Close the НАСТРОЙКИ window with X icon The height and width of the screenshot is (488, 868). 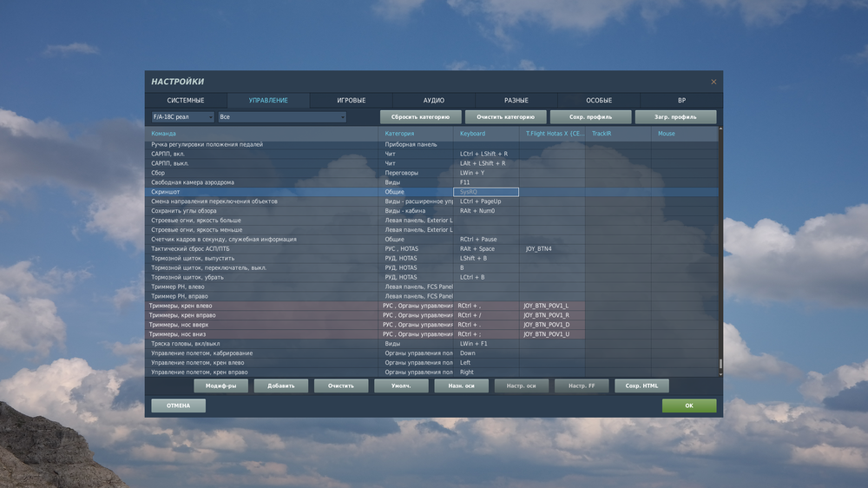click(x=713, y=82)
